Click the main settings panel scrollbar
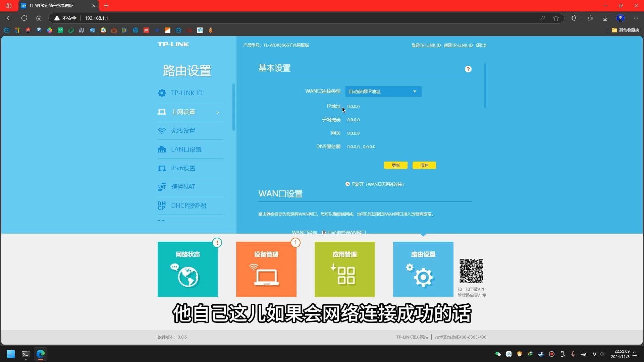 [485, 85]
